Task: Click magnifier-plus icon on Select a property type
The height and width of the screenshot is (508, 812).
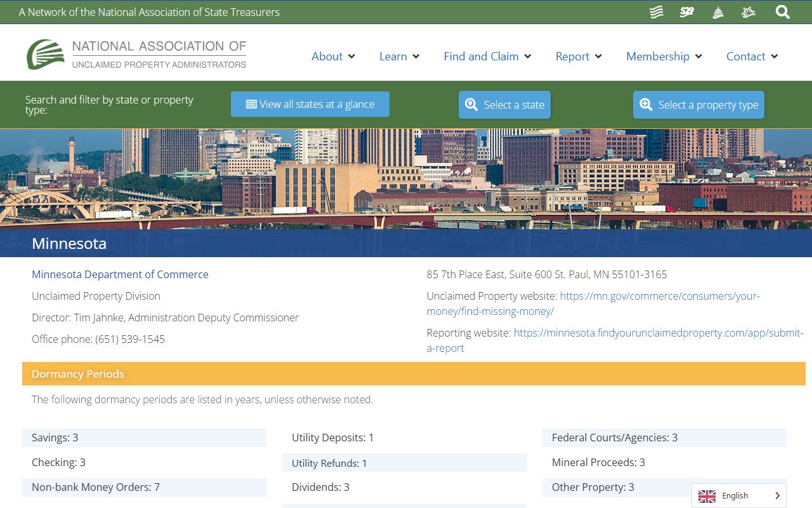Action: pyautogui.click(x=646, y=105)
